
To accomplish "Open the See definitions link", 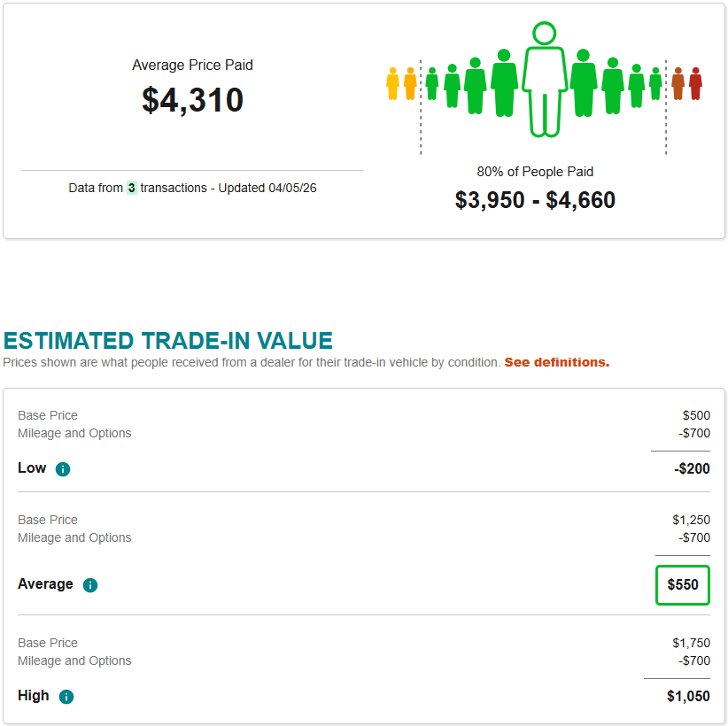I will click(557, 362).
